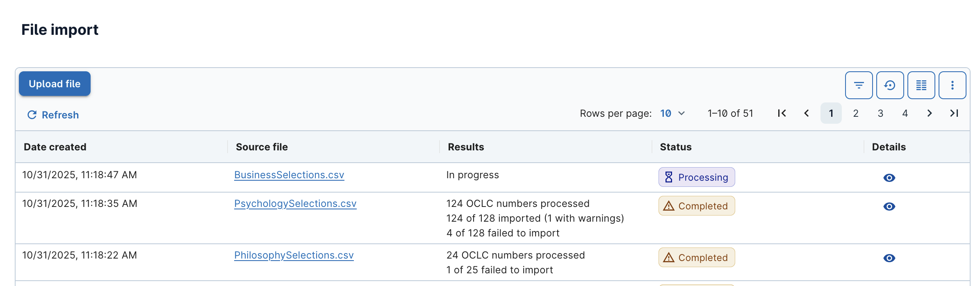Go to the previous page arrow
Screen dimensions: 980x286
pyautogui.click(x=807, y=113)
